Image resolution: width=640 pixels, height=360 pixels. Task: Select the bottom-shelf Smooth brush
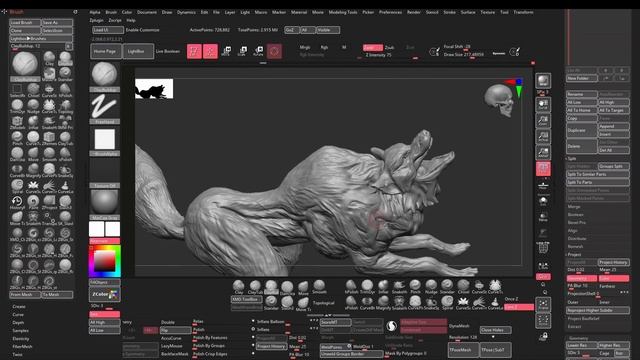[319, 287]
